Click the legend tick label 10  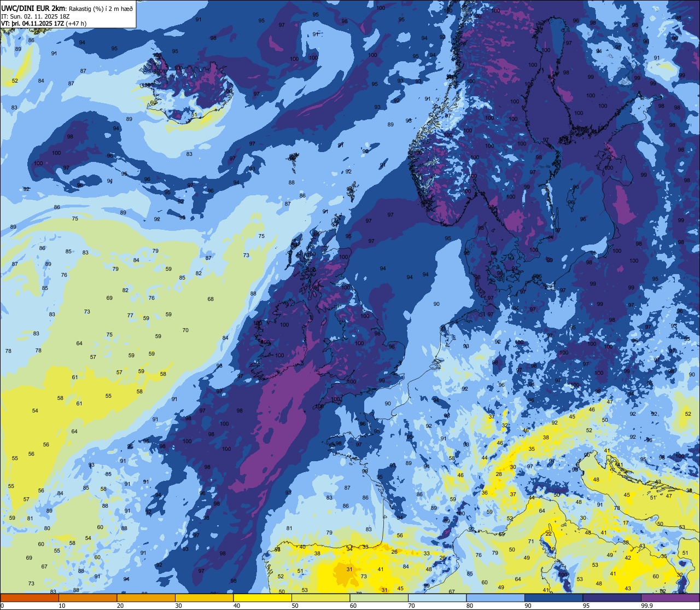(62, 606)
